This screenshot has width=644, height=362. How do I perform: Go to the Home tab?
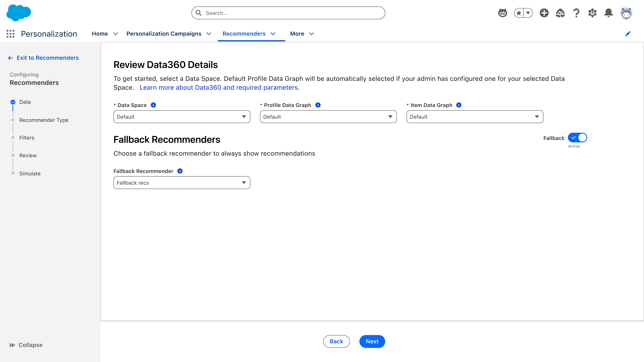[100, 34]
